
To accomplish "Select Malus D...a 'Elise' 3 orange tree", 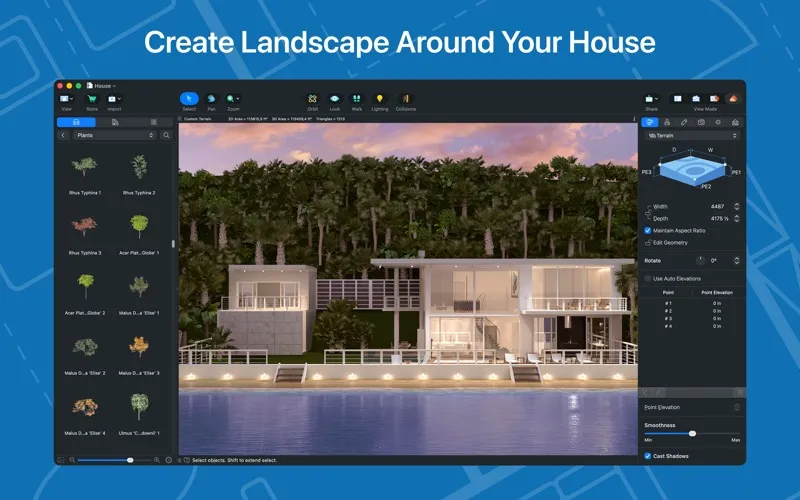I will coord(139,355).
